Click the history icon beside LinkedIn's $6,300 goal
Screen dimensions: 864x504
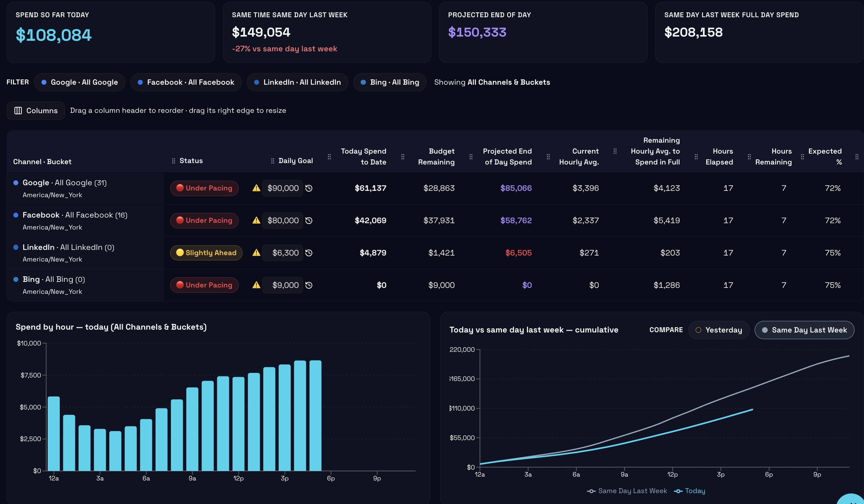click(x=309, y=253)
